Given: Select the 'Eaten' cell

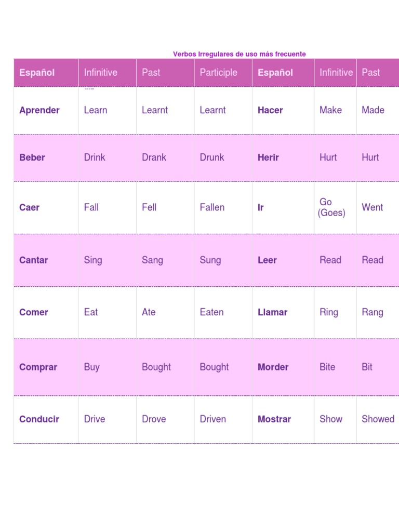Looking at the screenshot, I should click(x=211, y=312).
